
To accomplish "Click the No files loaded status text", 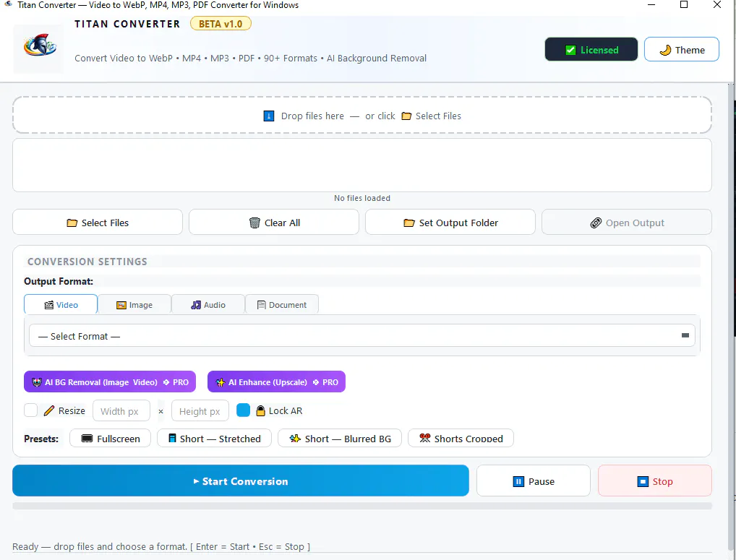I will tap(362, 198).
